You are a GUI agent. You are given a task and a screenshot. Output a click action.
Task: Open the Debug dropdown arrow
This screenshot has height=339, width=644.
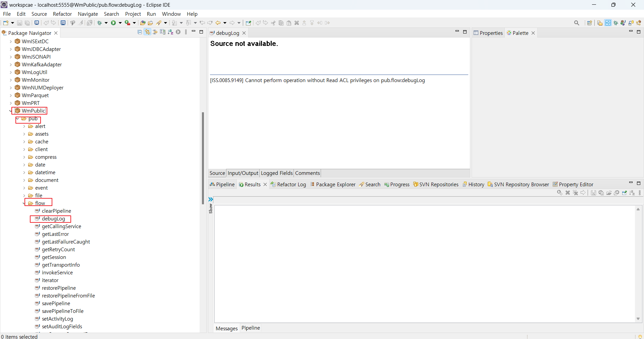[106, 23]
